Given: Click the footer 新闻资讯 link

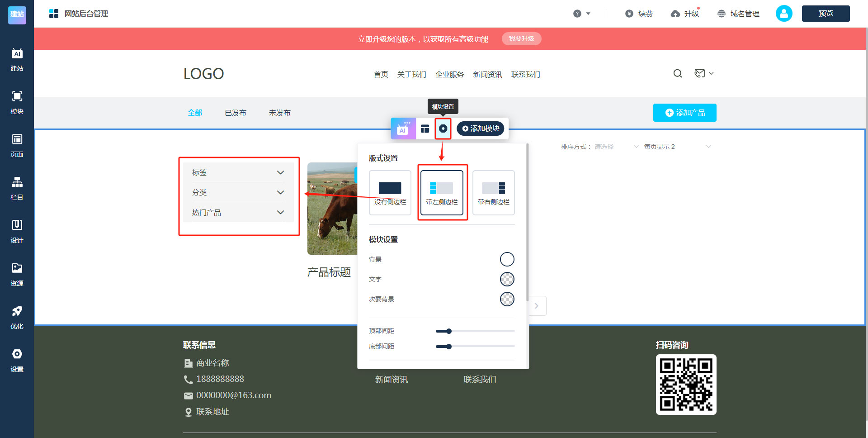Looking at the screenshot, I should point(392,380).
